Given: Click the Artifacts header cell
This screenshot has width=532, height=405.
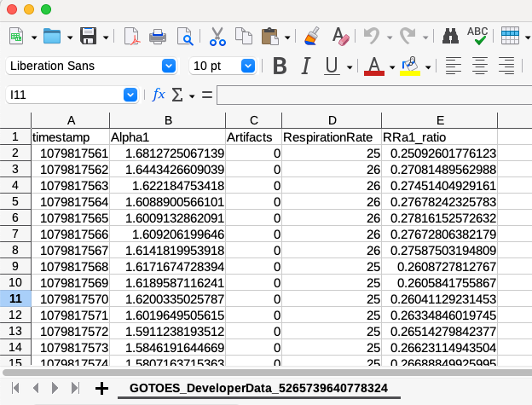Looking at the screenshot, I should pos(253,137).
